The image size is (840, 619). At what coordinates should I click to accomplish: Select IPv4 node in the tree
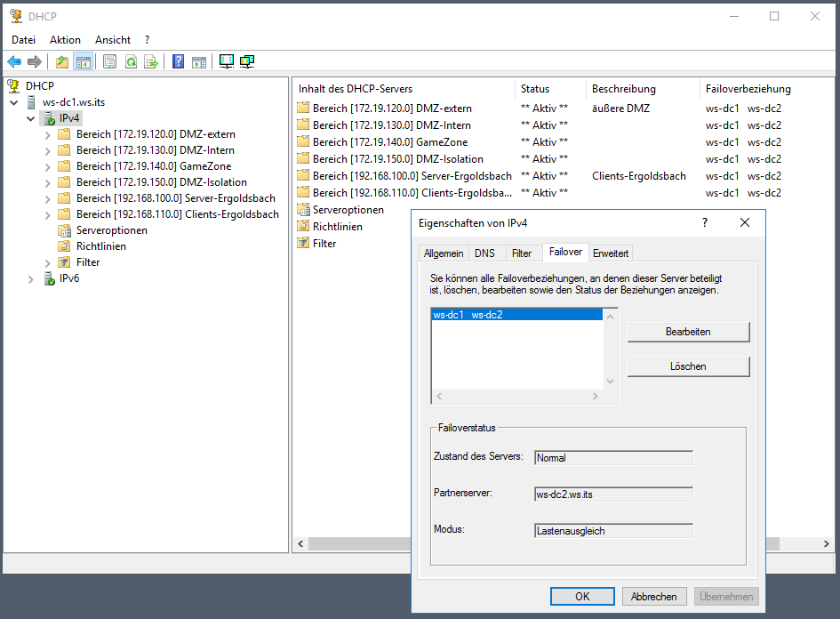[69, 118]
